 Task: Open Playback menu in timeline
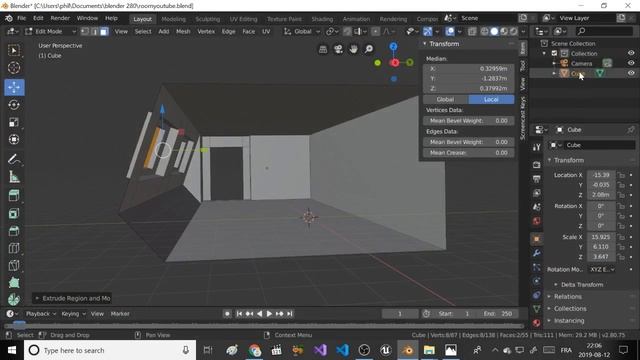(x=40, y=313)
